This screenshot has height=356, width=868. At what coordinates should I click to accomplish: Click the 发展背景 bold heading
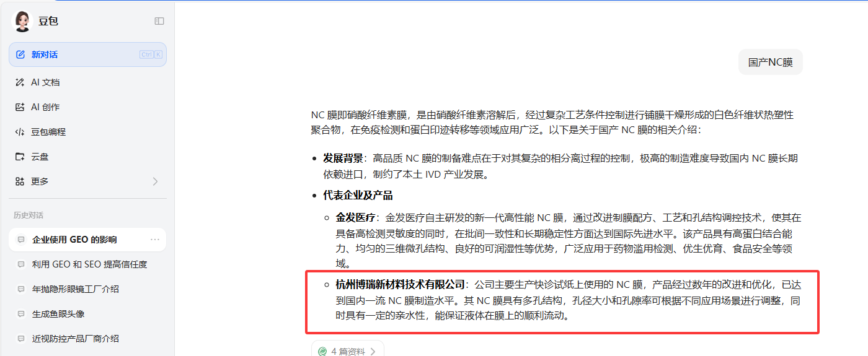(x=343, y=158)
